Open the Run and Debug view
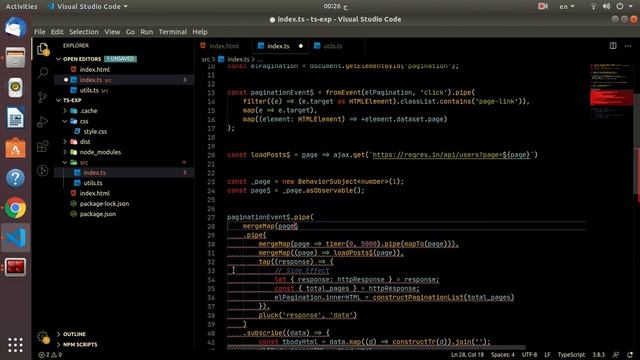The image size is (640, 360). (x=43, y=122)
